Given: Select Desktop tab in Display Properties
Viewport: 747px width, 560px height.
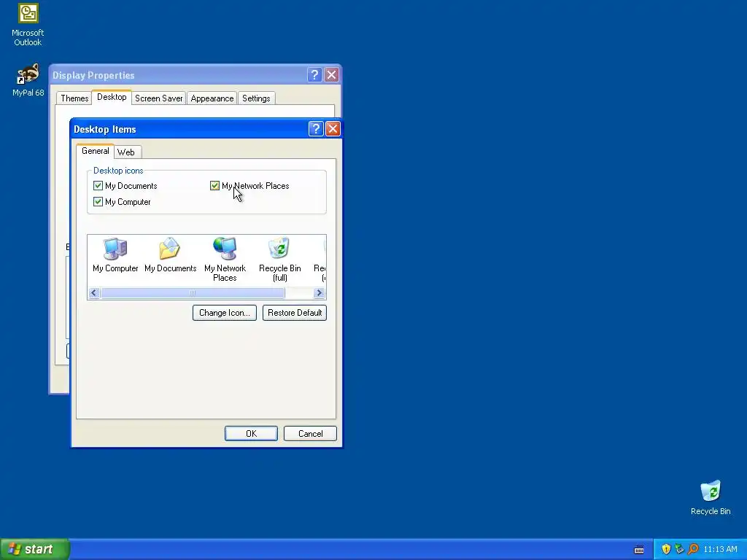Looking at the screenshot, I should coord(112,97).
